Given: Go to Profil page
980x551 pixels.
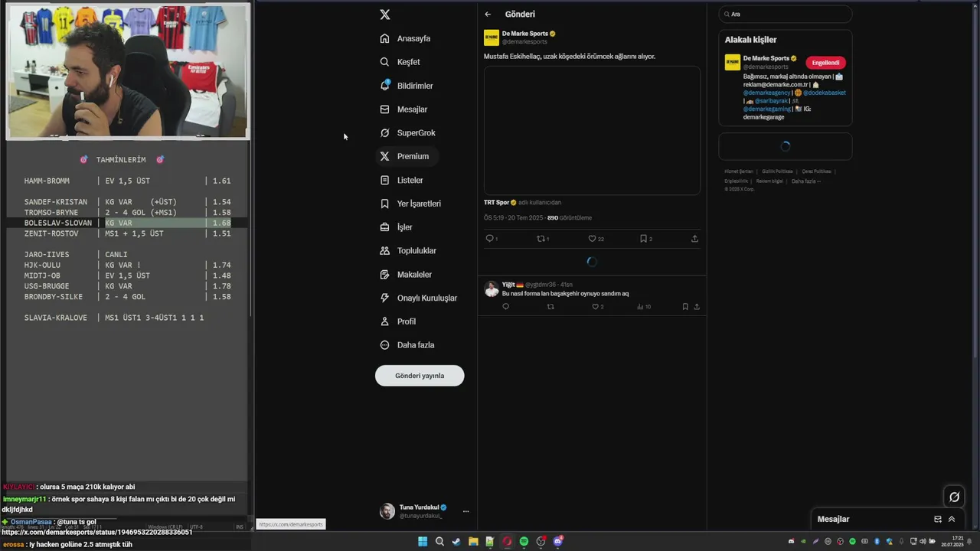Looking at the screenshot, I should click(x=397, y=321).
